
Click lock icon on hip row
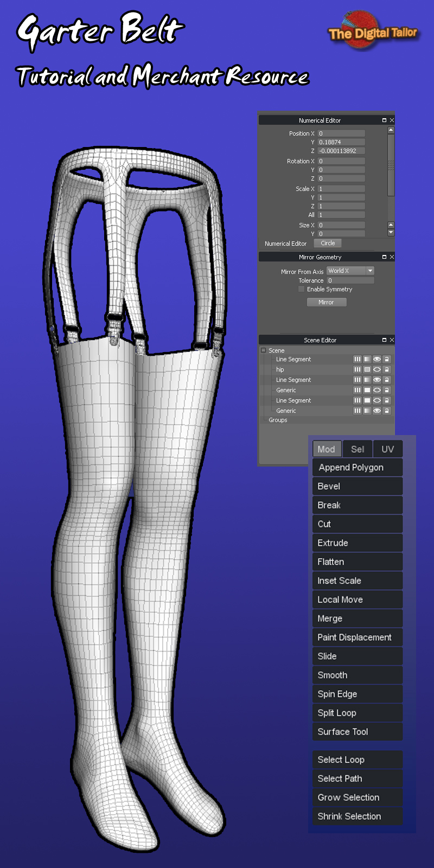pyautogui.click(x=387, y=369)
